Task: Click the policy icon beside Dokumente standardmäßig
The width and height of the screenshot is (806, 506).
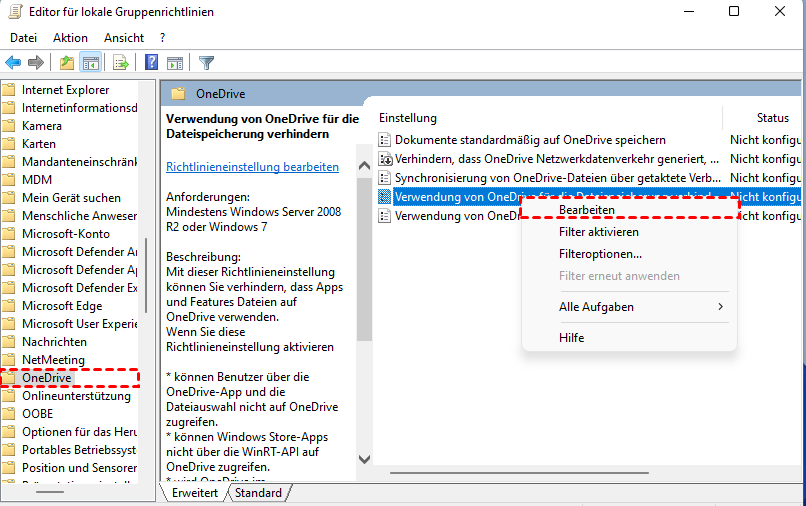Action: 384,140
